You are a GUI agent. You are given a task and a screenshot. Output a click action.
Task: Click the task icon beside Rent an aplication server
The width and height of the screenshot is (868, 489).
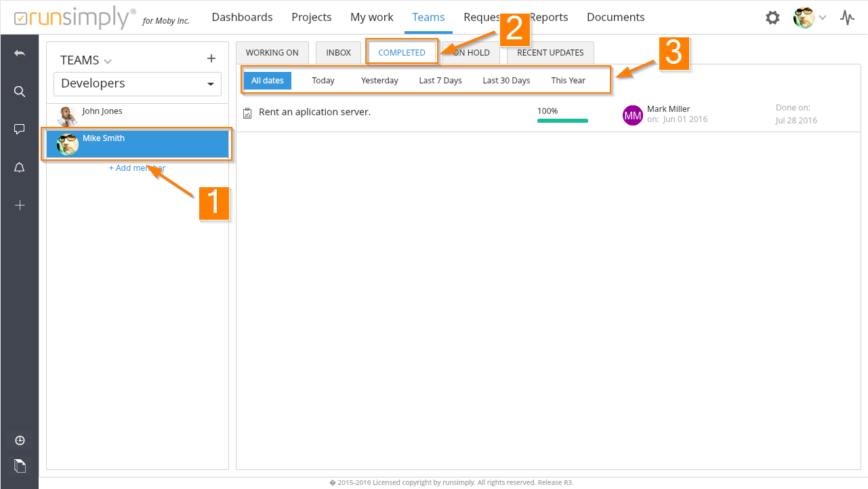(x=247, y=113)
